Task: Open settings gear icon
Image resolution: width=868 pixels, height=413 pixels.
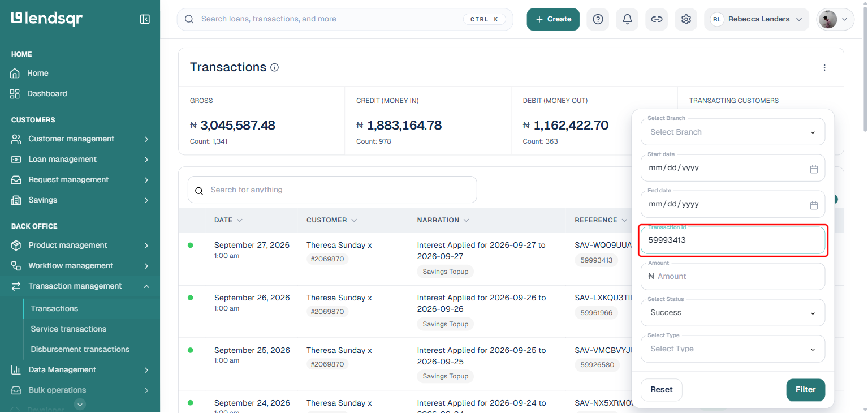Action: pyautogui.click(x=686, y=19)
